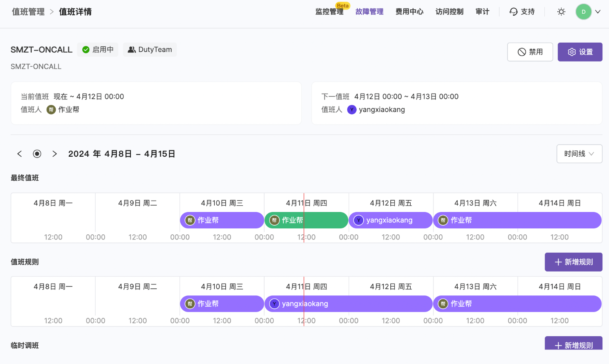The height and width of the screenshot is (364, 609).
Task: Open the 监控管理 Beta menu
Action: coord(329,12)
